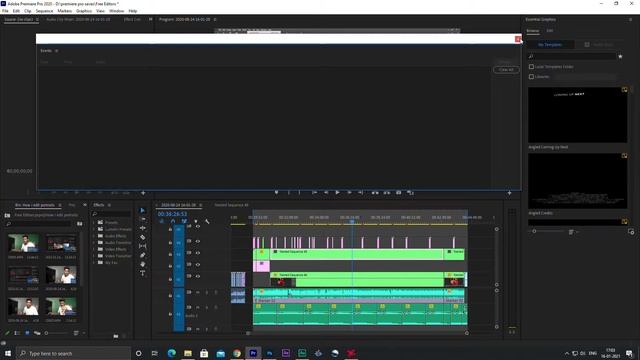Click Lift button in Program Monitor

coord(375,193)
